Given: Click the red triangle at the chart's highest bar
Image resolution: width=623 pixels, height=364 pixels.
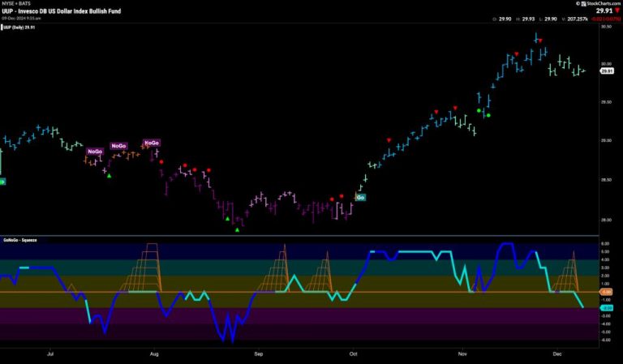Looking at the screenshot, I should tap(540, 41).
